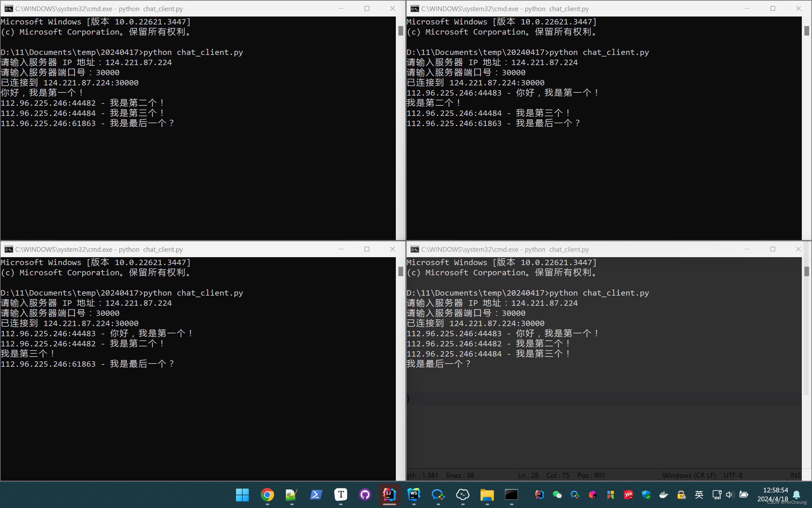Switch to IntelliJ IDEA in the taskbar
This screenshot has height=508, width=812.
tap(389, 495)
